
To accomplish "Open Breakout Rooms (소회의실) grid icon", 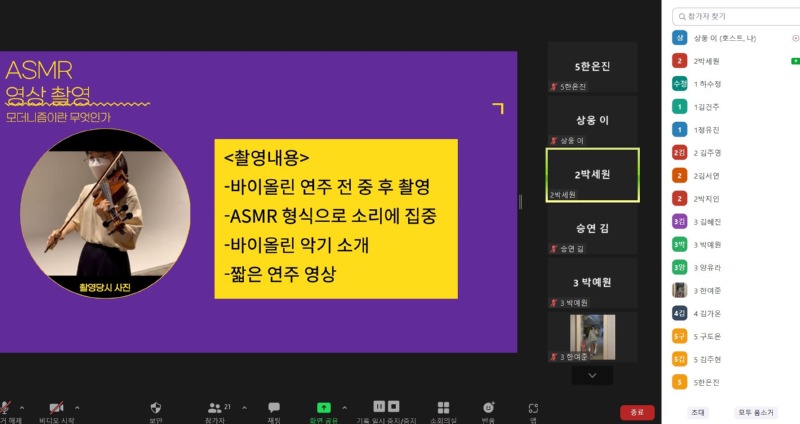I will click(443, 407).
